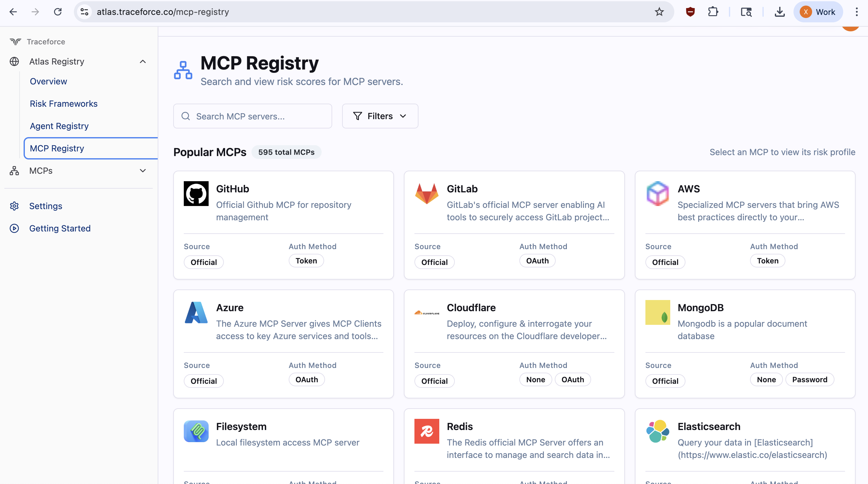Click the Traceforce brand name
The width and height of the screenshot is (868, 484).
click(46, 42)
